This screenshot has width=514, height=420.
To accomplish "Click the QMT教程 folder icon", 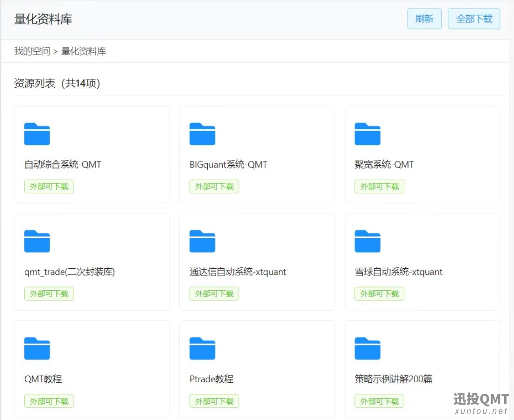I will [x=37, y=349].
